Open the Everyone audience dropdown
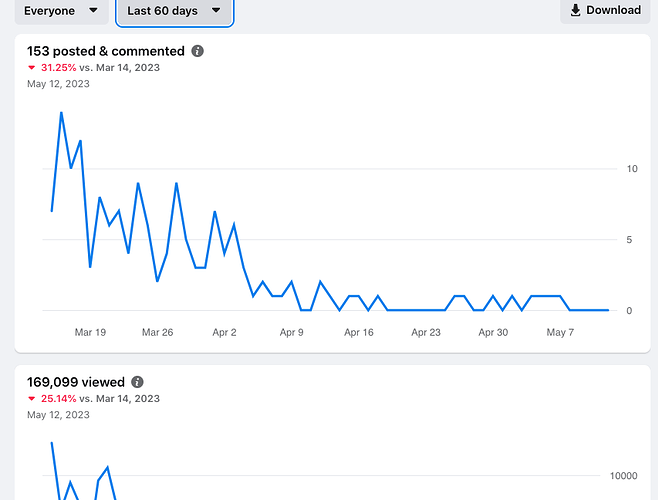The width and height of the screenshot is (658, 500). pyautogui.click(x=61, y=11)
